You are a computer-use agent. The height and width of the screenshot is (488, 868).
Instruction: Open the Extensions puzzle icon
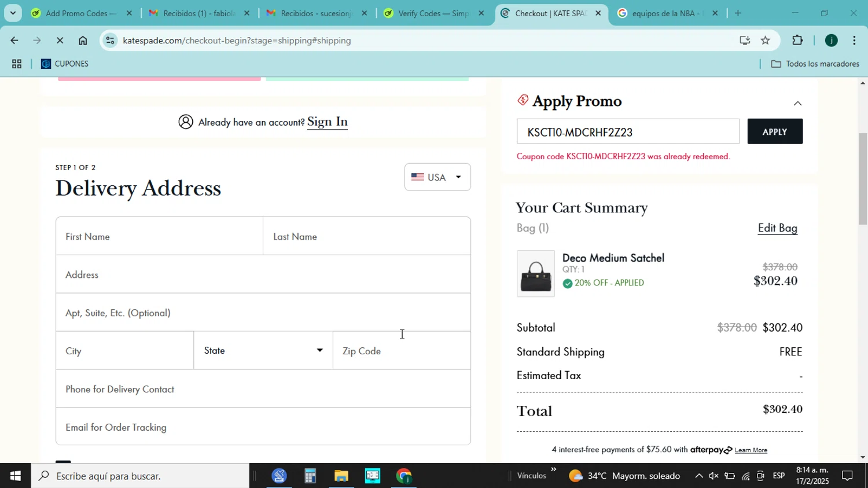tap(797, 40)
